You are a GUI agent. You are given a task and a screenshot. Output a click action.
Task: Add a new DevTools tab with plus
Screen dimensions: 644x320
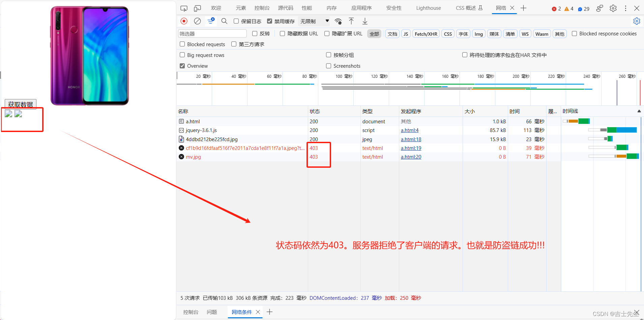tap(523, 8)
